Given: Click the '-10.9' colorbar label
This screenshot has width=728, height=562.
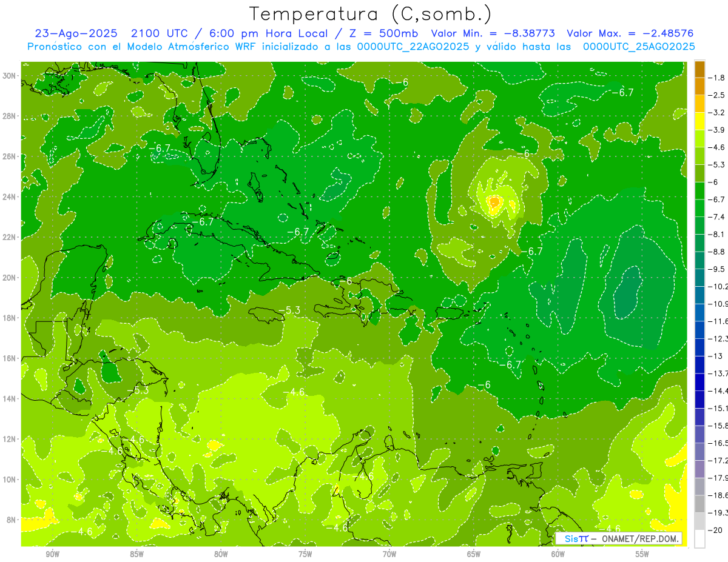Looking at the screenshot, I should tap(718, 304).
